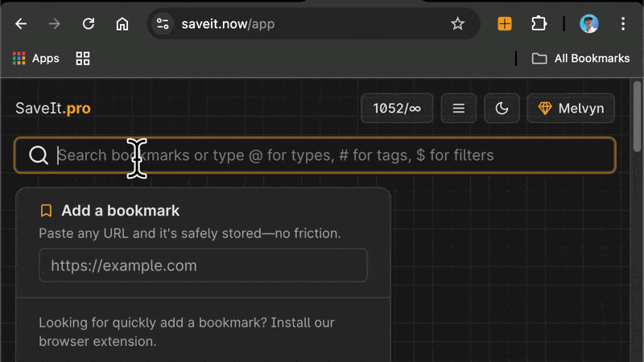Click the saveit.now/app address bar
644x362 pixels.
pos(312,24)
